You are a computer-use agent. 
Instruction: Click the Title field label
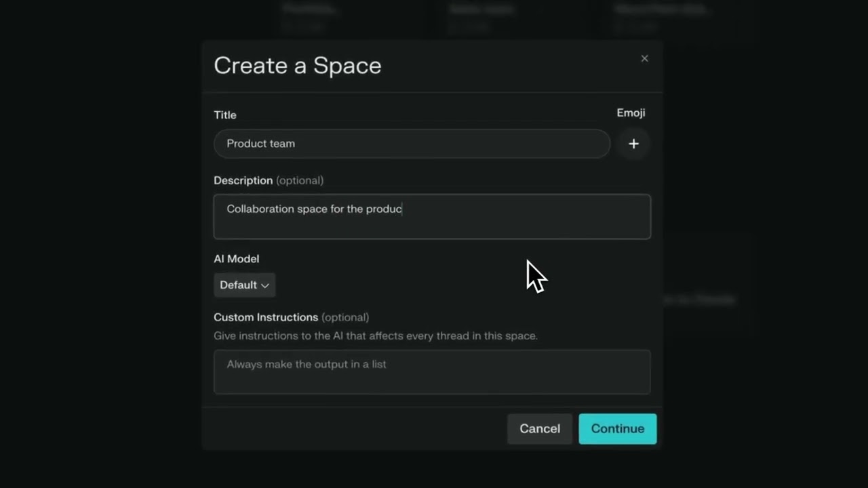click(225, 115)
